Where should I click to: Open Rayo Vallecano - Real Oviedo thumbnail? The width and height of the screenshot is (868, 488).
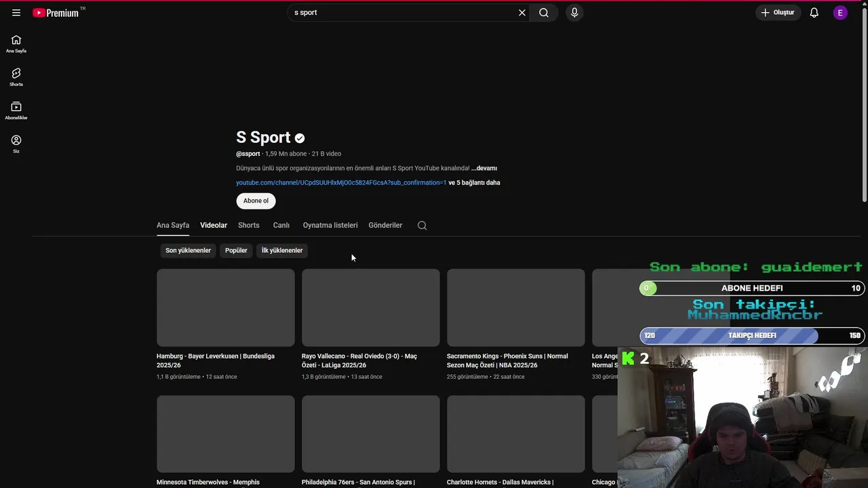coord(370,308)
